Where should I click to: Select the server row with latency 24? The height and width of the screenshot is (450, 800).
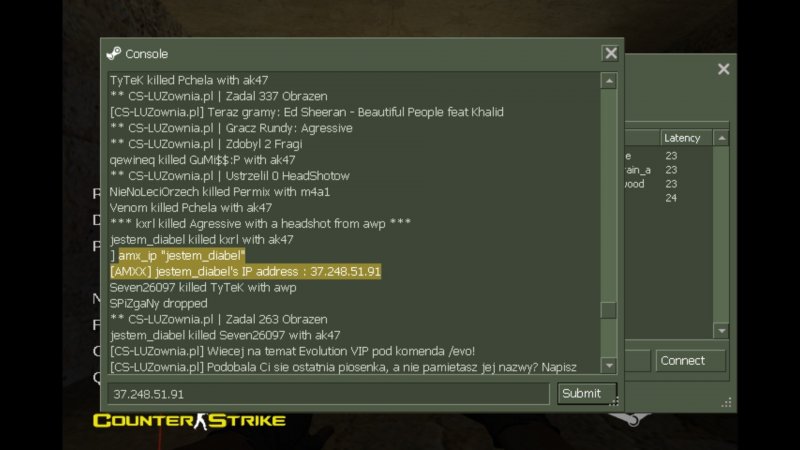tap(669, 198)
